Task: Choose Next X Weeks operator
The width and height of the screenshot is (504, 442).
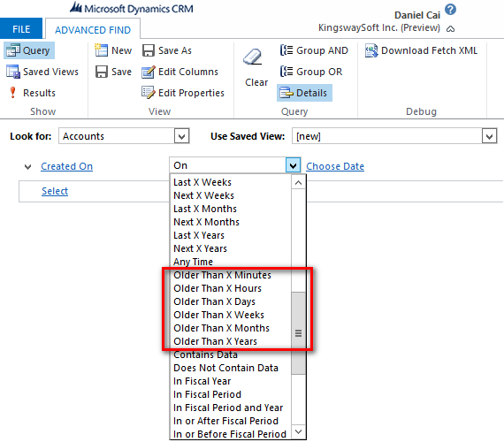Action: (x=231, y=195)
